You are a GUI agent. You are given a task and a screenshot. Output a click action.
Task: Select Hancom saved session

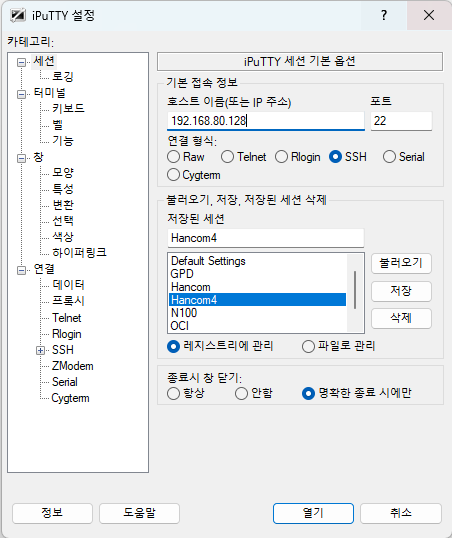click(257, 287)
